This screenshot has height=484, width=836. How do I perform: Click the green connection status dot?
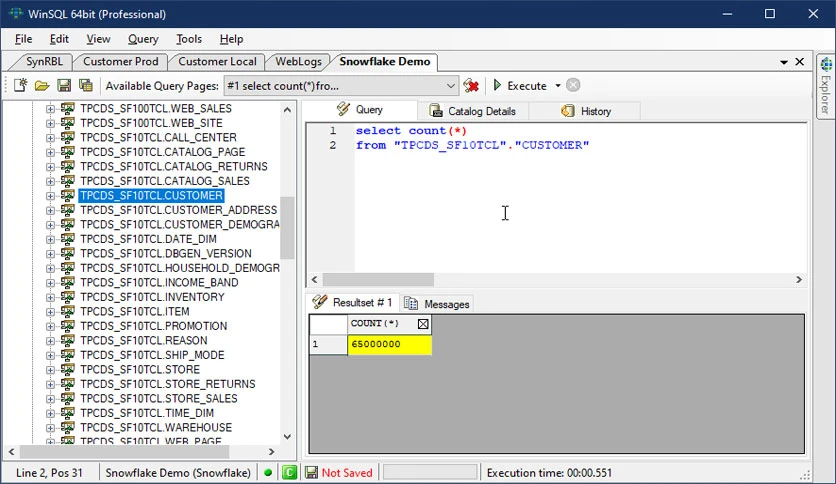pos(268,472)
